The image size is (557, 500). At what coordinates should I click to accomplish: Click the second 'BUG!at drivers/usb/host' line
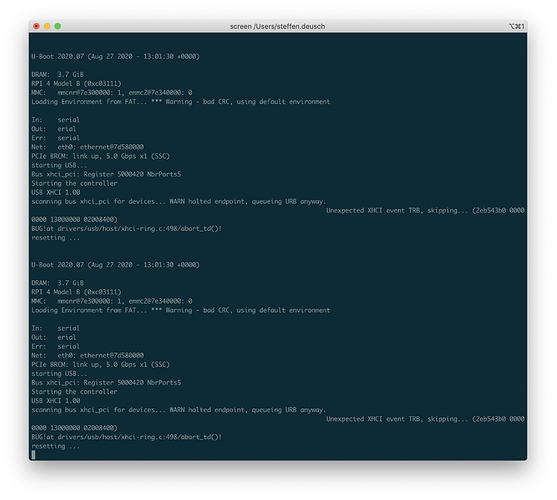[x=126, y=437]
